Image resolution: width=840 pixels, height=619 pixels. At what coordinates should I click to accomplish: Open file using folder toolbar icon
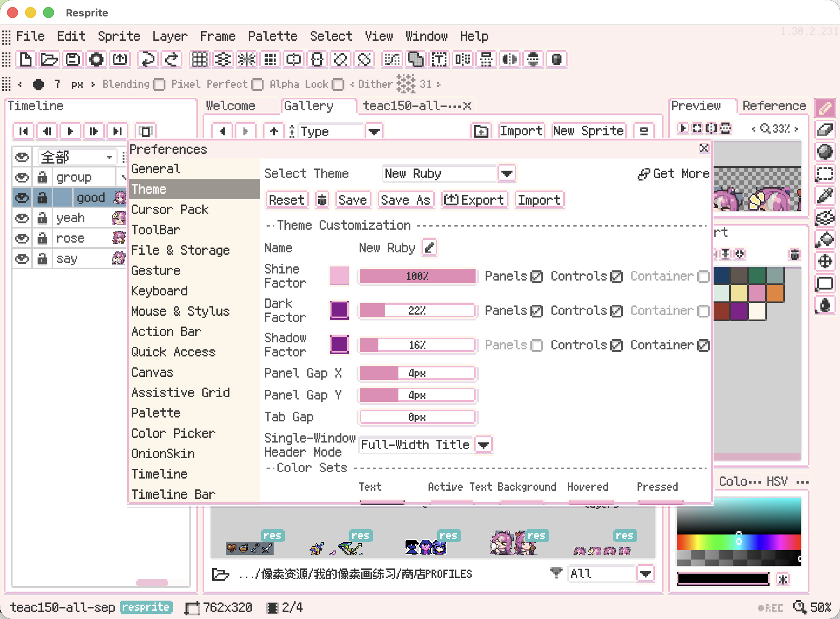pyautogui.click(x=49, y=59)
